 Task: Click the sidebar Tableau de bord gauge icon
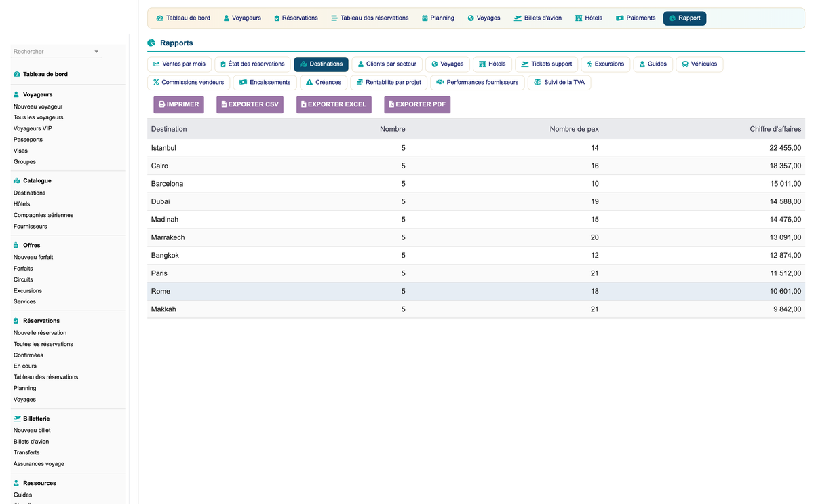17,74
